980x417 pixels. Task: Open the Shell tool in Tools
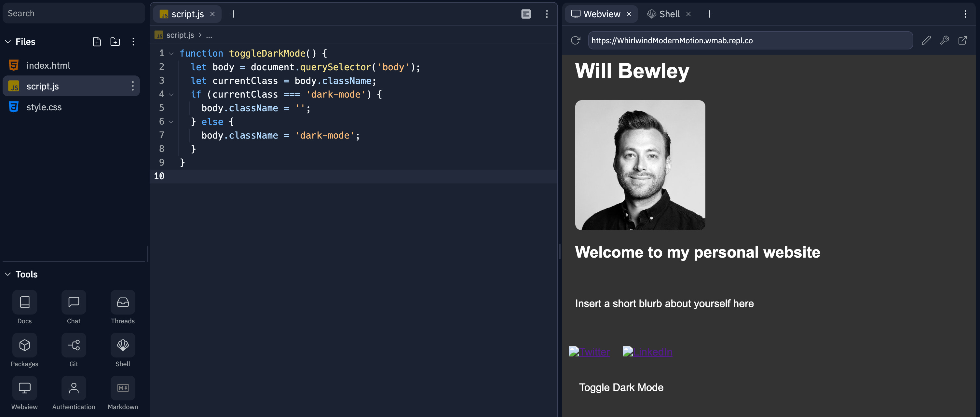pyautogui.click(x=122, y=350)
